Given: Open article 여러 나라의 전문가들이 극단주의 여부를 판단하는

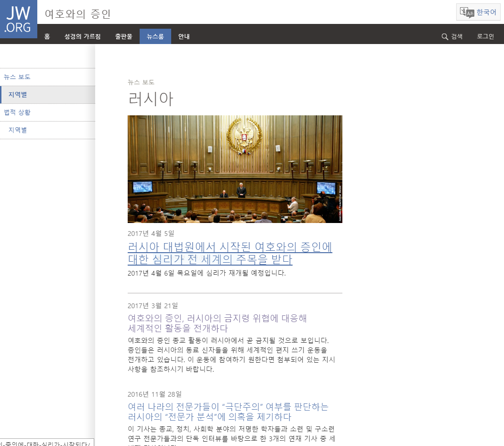Looking at the screenshot, I should pos(228,412).
